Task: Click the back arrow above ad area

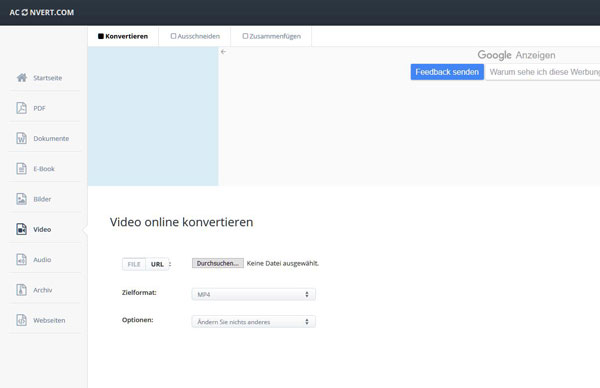Action: click(x=223, y=52)
